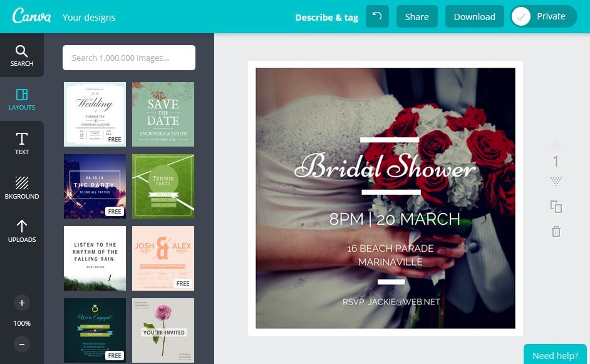590x364 pixels.
Task: Open the Text panel
Action: 21,143
